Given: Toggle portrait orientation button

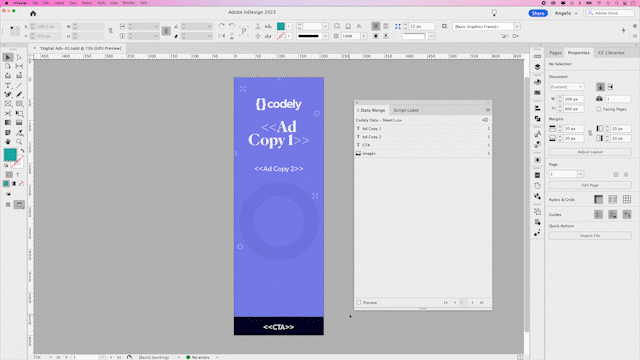Looking at the screenshot, I should tap(600, 87).
